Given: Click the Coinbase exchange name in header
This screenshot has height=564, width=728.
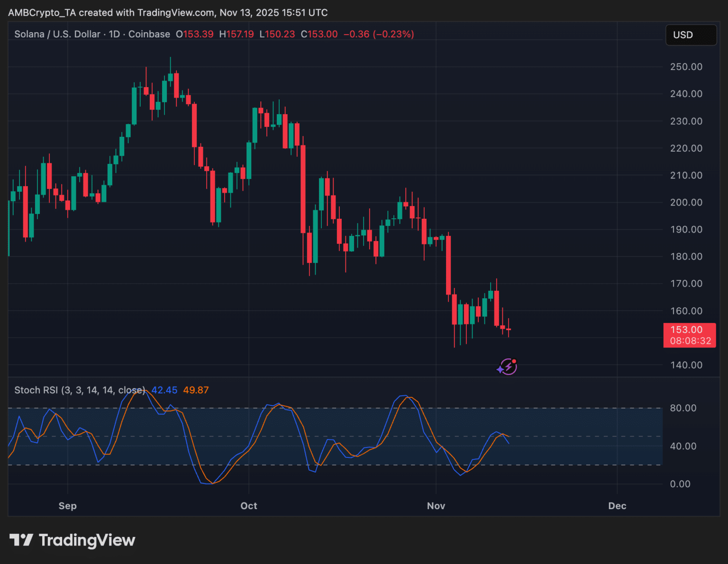Looking at the screenshot, I should coord(149,34).
